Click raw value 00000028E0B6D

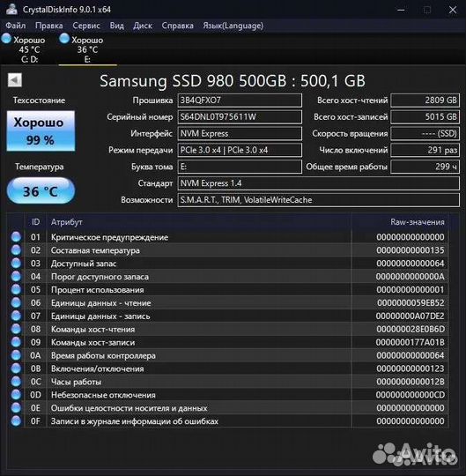411,329
